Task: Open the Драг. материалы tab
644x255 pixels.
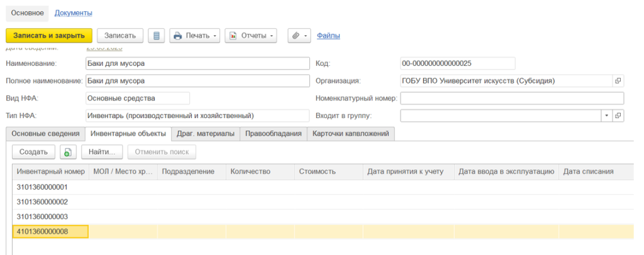Action: click(x=206, y=134)
